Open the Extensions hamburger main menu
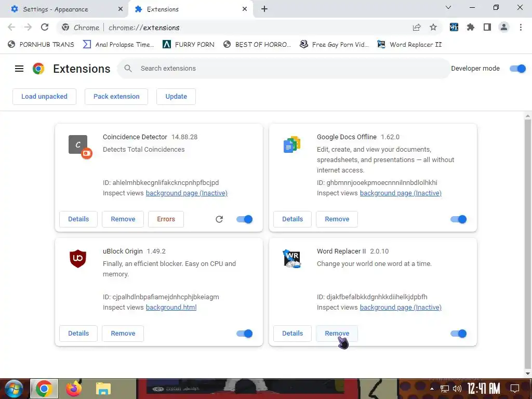 pos(19,69)
